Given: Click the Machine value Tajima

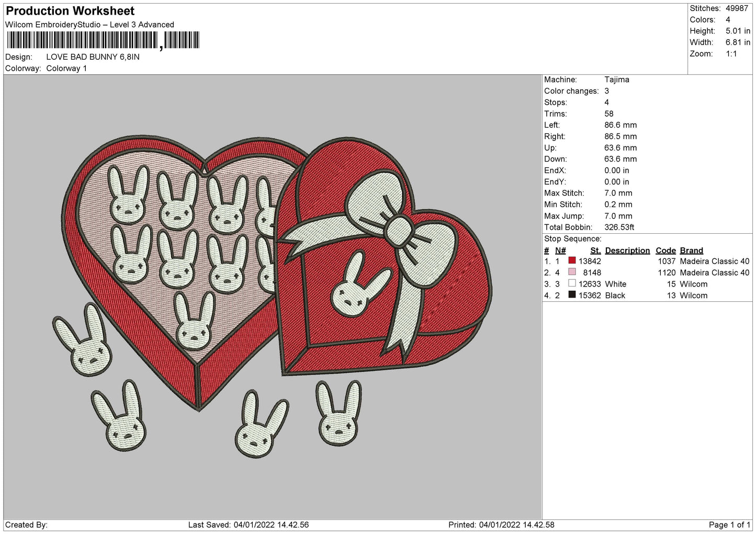Looking at the screenshot, I should point(616,79).
